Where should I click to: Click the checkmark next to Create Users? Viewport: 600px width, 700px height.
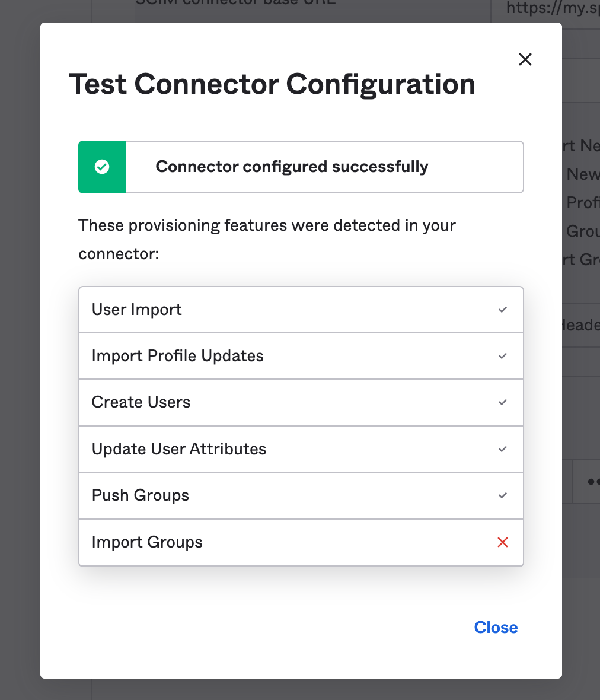click(503, 403)
